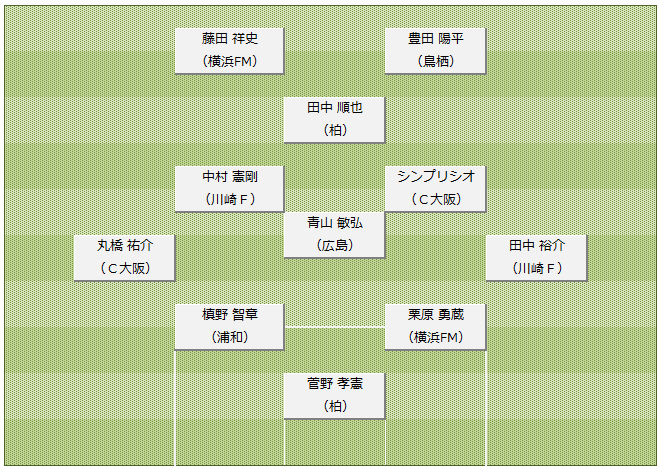Screen dimensions: 661x471
Task: Click the 豊田 陽平 (鳥栖) player box
Action: click(x=435, y=51)
